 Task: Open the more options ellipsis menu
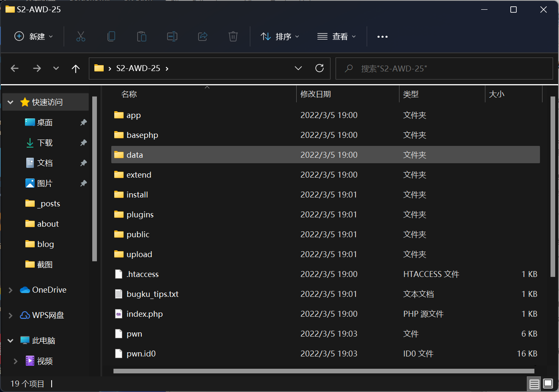click(383, 37)
